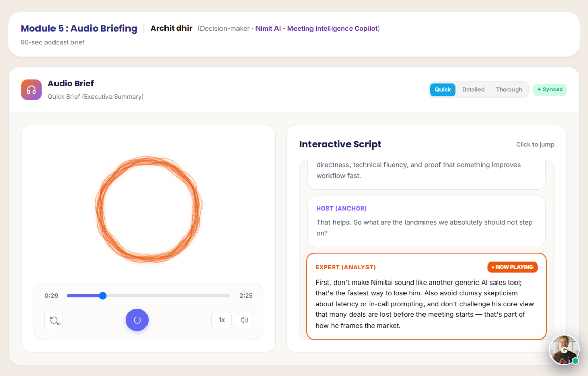
Task: Switch to the Detailed brief tab
Action: [x=473, y=89]
